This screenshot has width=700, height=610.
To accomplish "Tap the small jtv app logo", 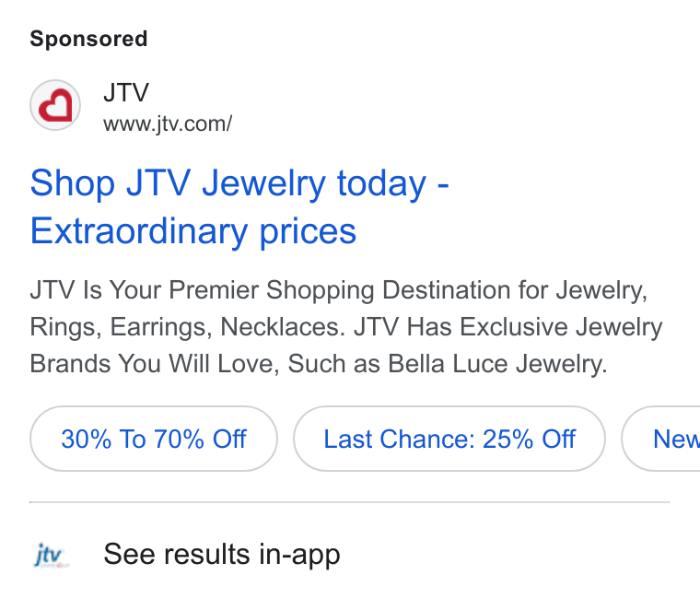I will [51, 555].
